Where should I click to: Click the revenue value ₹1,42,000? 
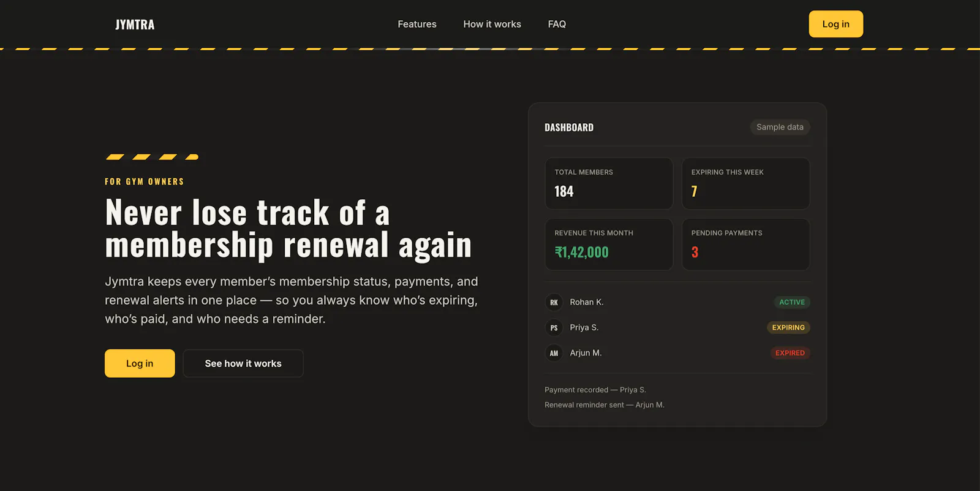coord(581,252)
